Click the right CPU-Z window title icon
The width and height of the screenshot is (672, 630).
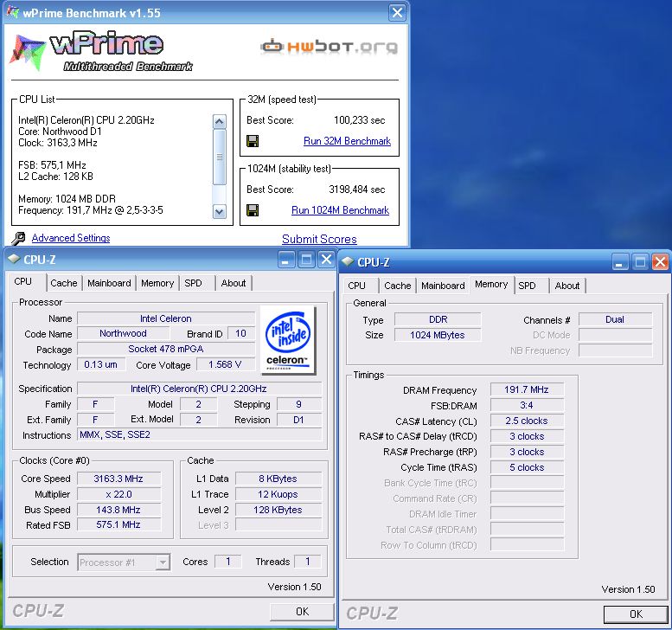point(348,261)
